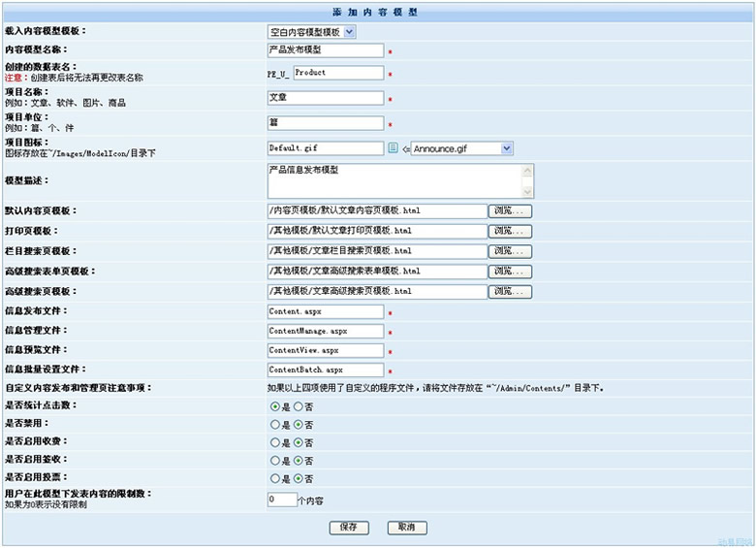The image size is (756, 548).
Task: Select 是 for 是否启用投票
Action: pos(275,478)
